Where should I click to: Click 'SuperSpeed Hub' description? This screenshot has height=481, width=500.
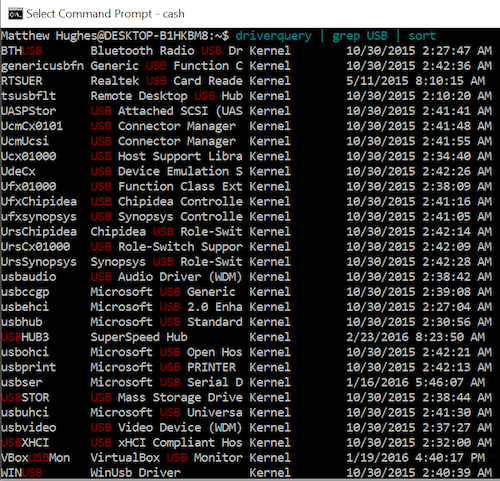click(x=139, y=337)
